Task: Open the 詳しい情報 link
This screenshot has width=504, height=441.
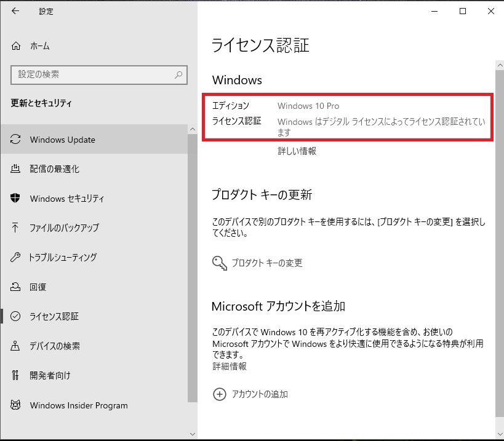Action: coord(297,151)
